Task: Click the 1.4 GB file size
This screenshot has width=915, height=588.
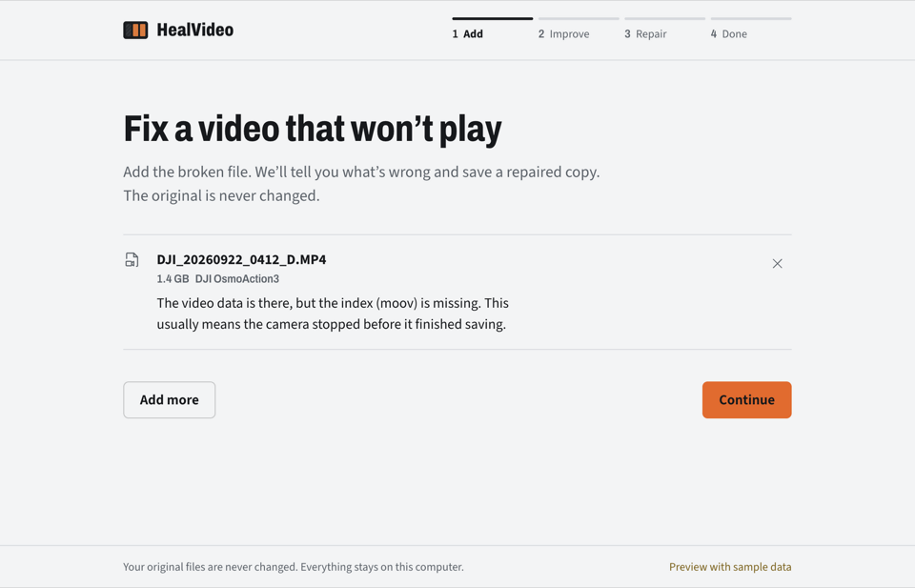Action: (x=173, y=279)
